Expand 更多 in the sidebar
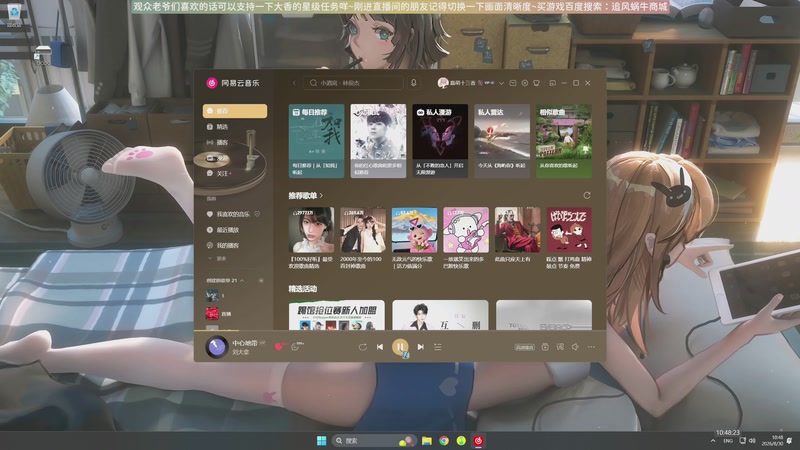 tap(217, 259)
